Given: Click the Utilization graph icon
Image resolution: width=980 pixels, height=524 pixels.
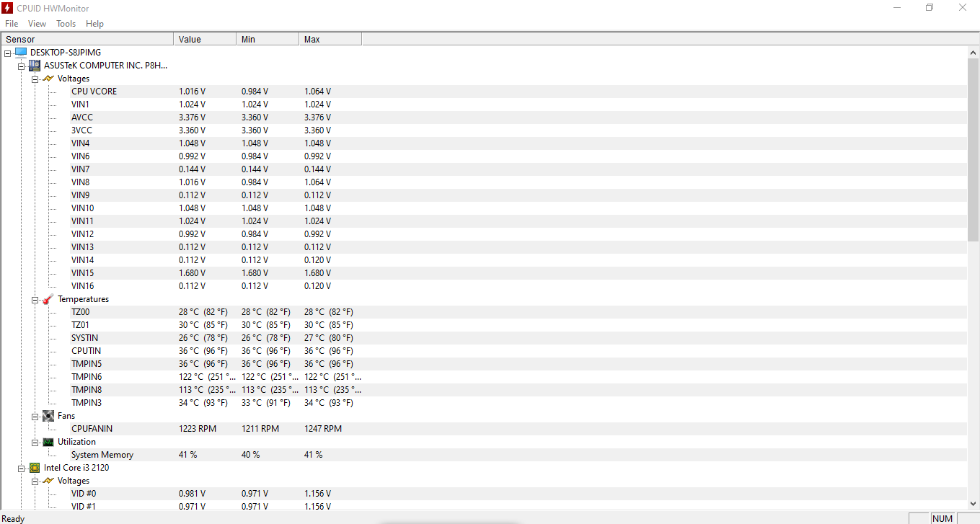Looking at the screenshot, I should click(48, 442).
